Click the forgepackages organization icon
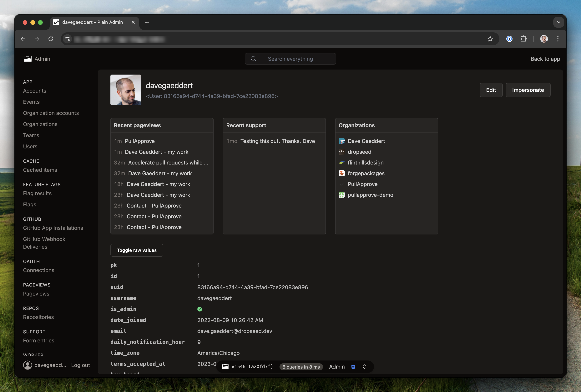Viewport: 581px width, 392px height. point(341,173)
